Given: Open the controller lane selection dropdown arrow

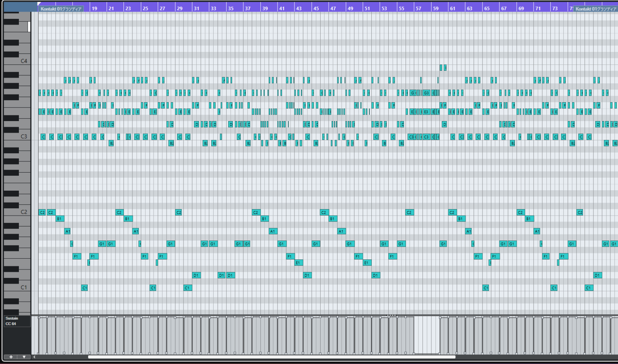Looking at the screenshot, I should 24,357.
